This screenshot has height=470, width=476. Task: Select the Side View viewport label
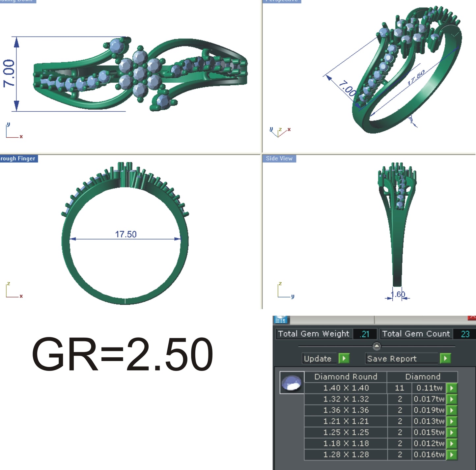(x=279, y=158)
